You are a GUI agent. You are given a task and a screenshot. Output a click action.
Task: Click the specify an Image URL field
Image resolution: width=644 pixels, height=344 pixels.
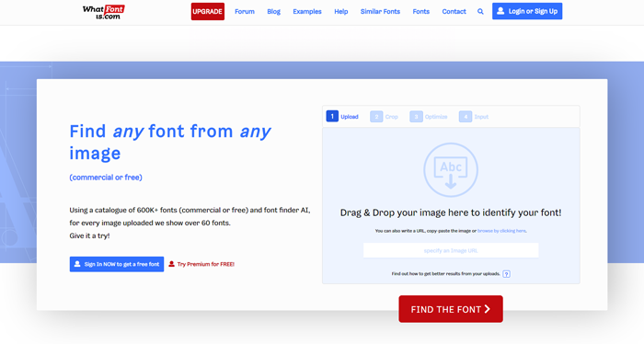click(451, 250)
